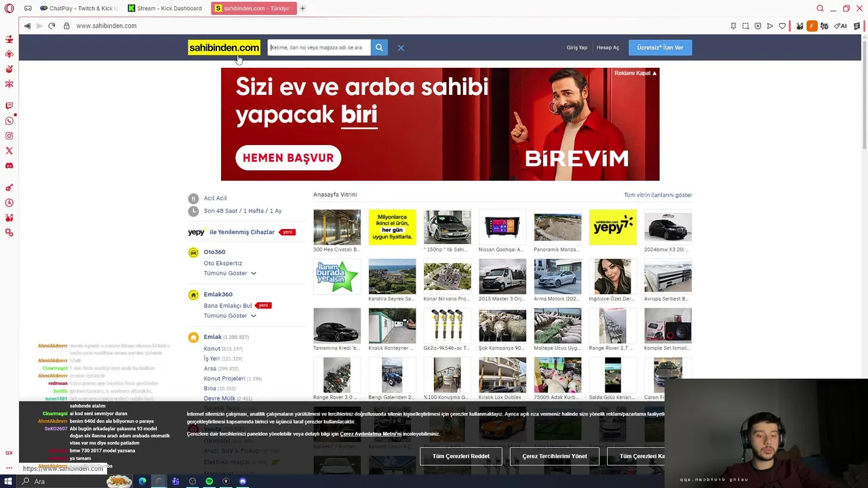Switch to Stream - Kick Dashboard tab

pos(165,8)
